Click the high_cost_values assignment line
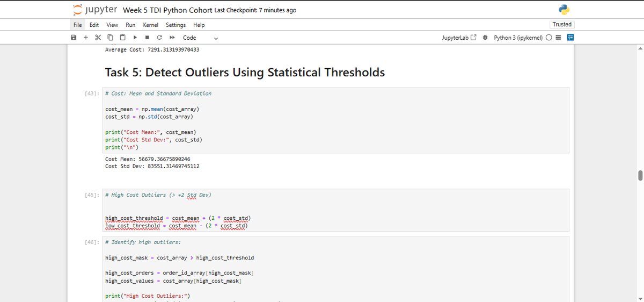 click(x=173, y=281)
